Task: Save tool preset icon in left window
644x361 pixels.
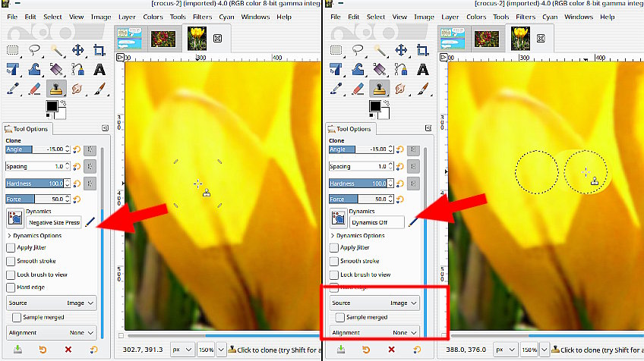Action: click(17, 350)
